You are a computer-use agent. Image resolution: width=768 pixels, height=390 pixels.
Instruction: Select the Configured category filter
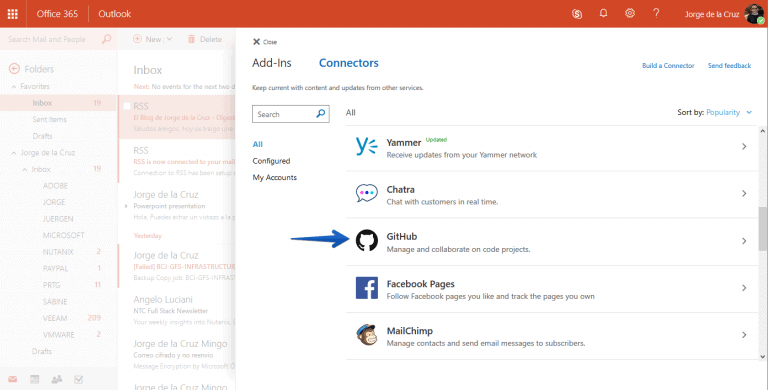pyautogui.click(x=271, y=161)
